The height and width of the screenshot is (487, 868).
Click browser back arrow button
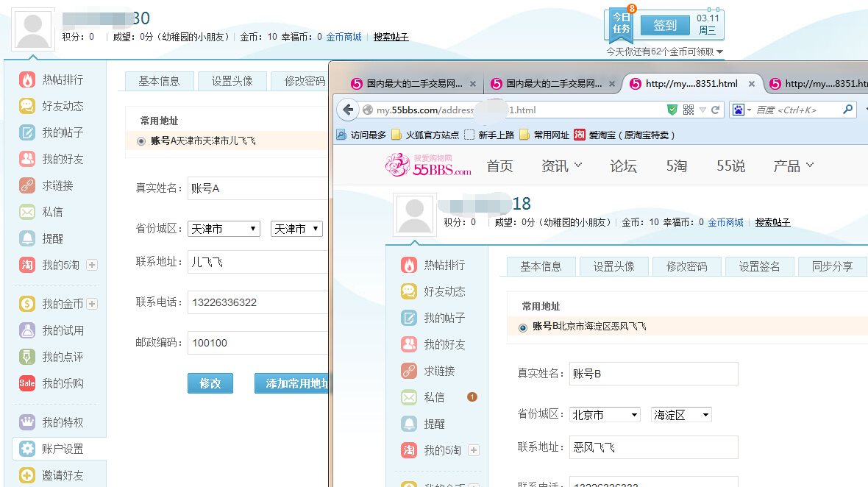[348, 110]
